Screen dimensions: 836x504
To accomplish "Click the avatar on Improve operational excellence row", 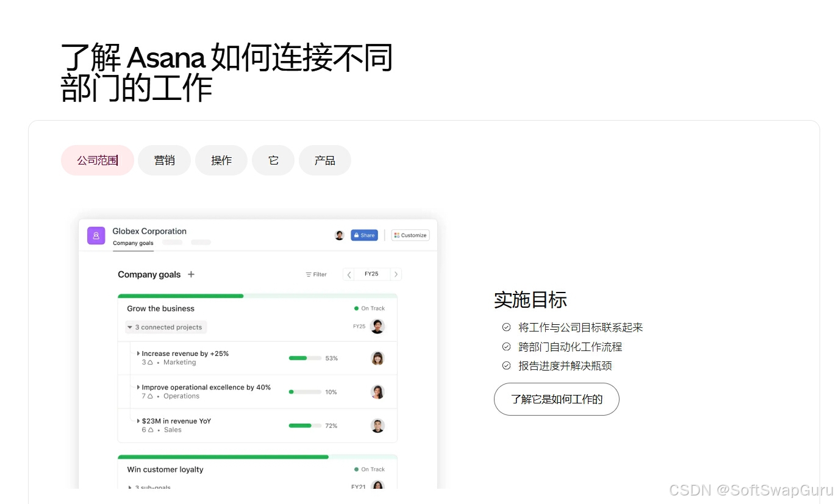I will tap(377, 392).
